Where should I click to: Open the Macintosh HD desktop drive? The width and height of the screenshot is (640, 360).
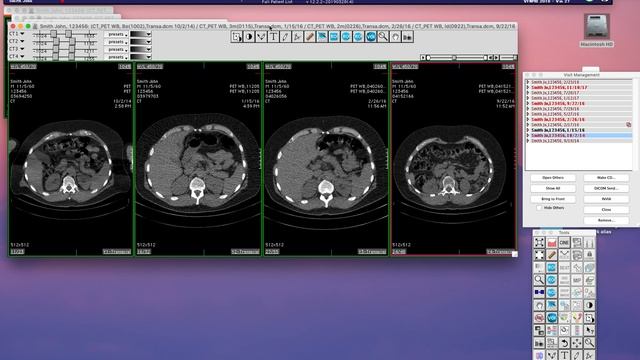(x=597, y=29)
